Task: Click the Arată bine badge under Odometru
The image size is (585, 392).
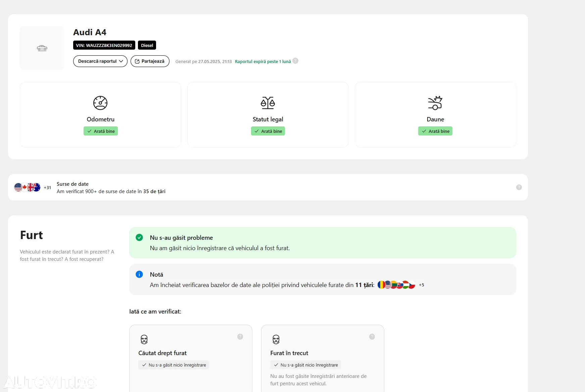Action: click(x=101, y=131)
